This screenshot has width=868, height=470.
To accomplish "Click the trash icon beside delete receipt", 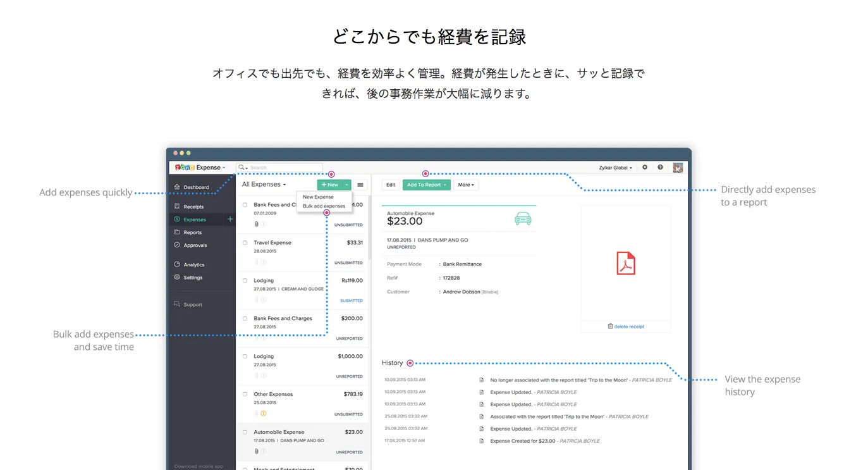I will (610, 326).
